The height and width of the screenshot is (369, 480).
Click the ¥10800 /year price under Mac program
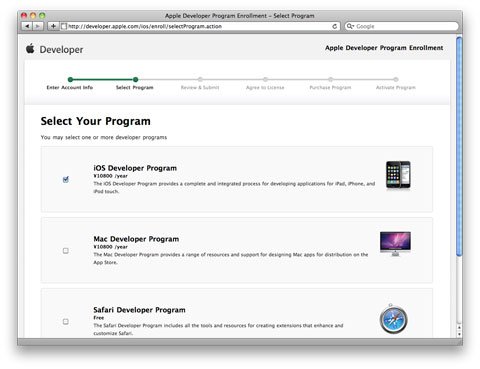[x=110, y=247]
